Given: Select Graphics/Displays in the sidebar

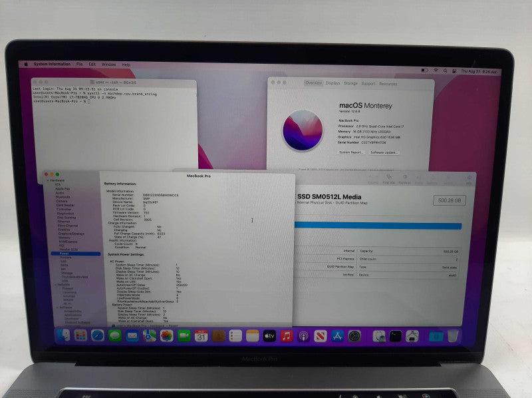Looking at the screenshot, I should [x=71, y=234].
